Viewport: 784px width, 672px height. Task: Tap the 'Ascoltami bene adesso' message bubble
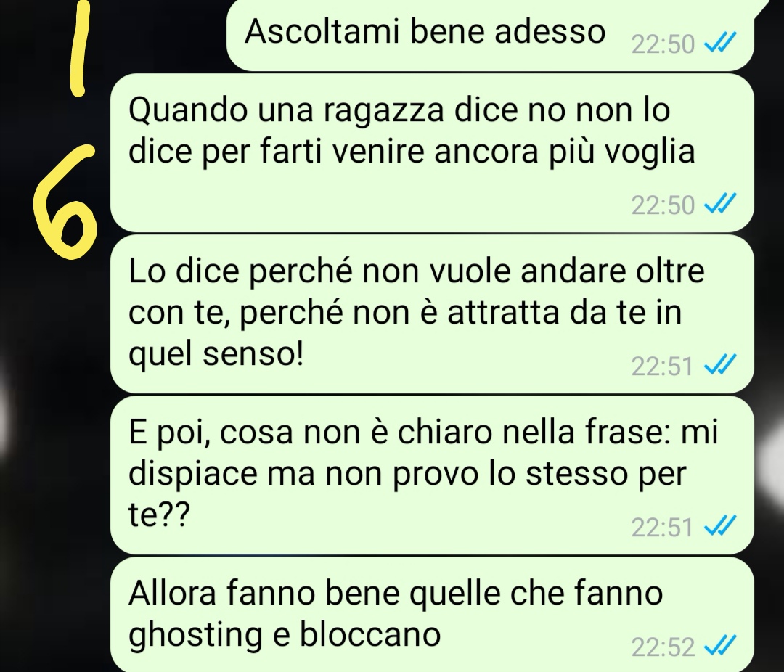click(490, 34)
